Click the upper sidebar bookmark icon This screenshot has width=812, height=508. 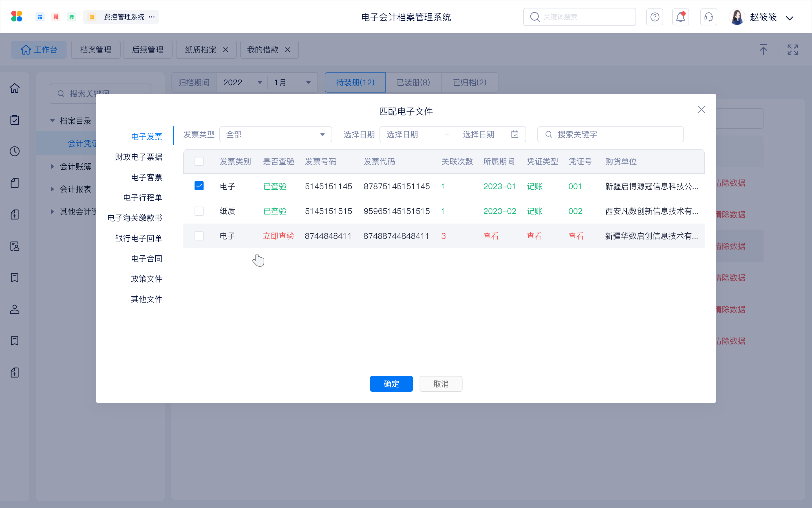coord(14,277)
